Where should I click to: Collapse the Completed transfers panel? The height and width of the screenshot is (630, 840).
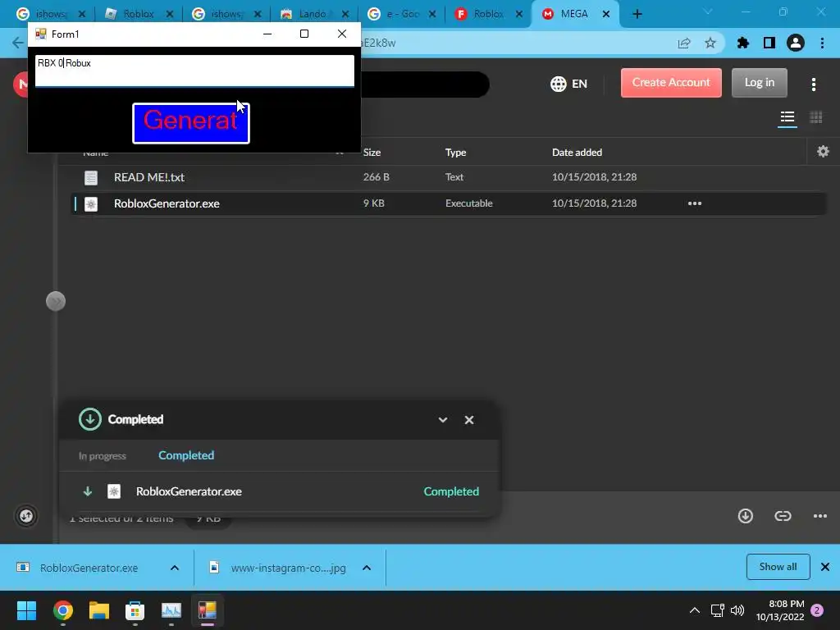point(442,420)
